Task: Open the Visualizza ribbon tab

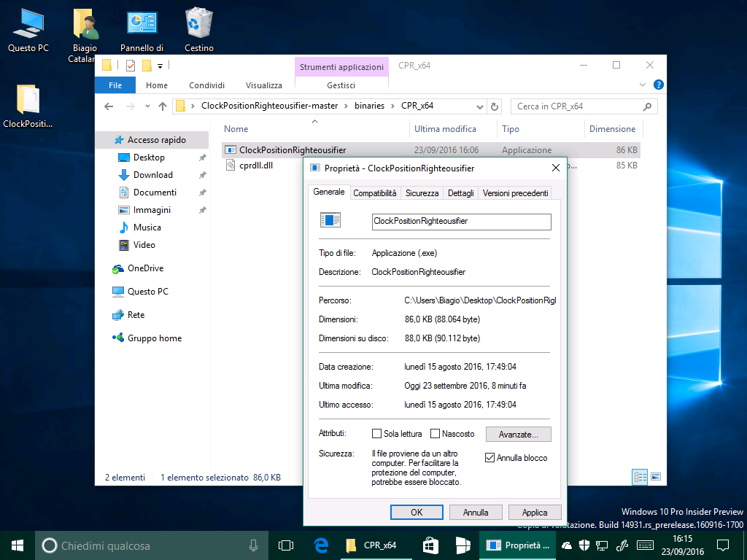Action: (x=264, y=85)
